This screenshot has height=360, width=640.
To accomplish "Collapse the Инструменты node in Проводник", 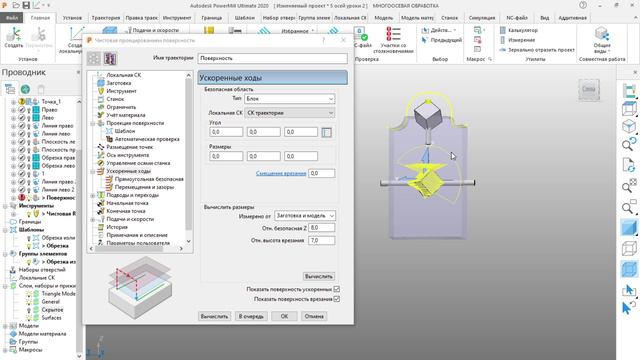I will pos(5,206).
